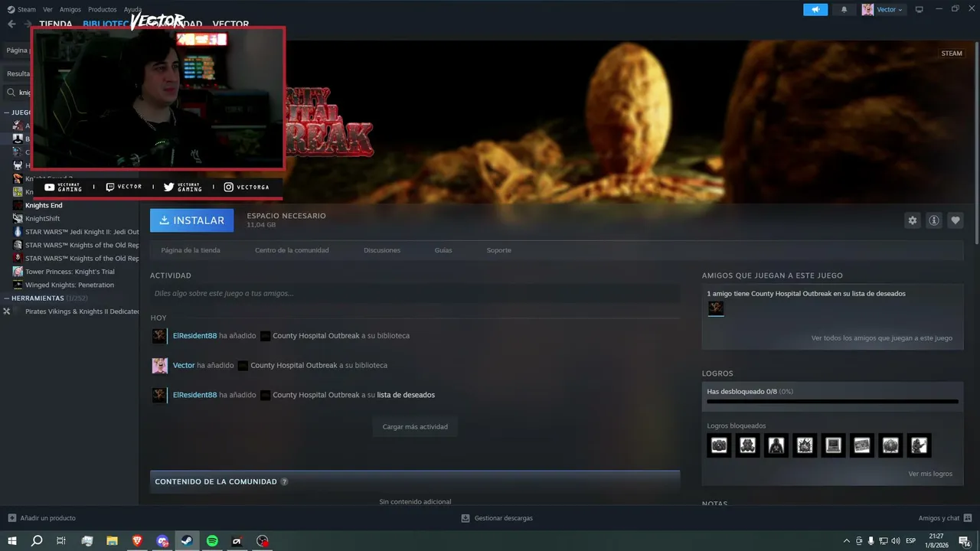This screenshot has width=980, height=551.
Task: Open File Explorer from the taskbar
Action: point(112,541)
